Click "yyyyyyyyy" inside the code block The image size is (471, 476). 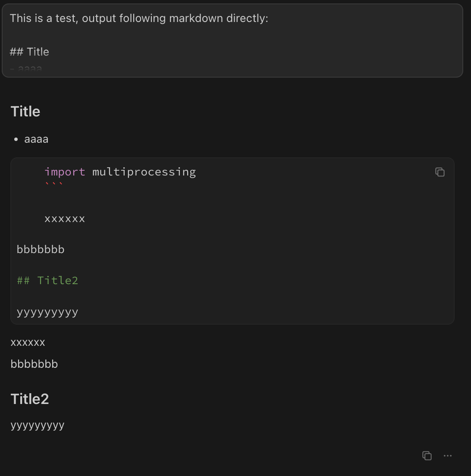click(47, 312)
